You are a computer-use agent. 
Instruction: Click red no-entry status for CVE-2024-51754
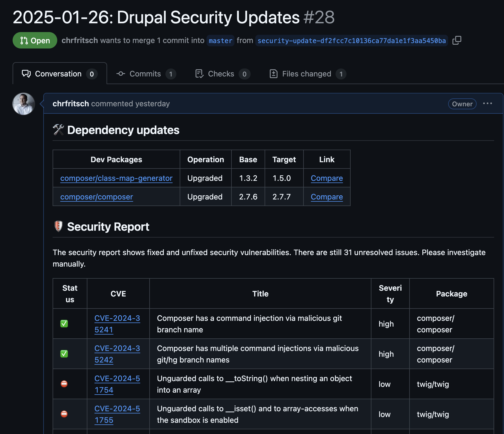tap(64, 384)
